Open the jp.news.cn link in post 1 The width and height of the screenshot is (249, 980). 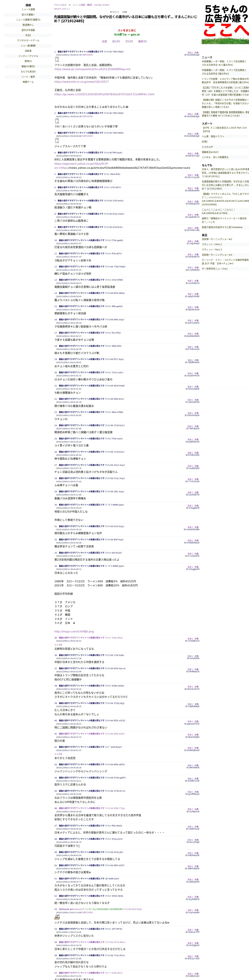tap(104, 94)
